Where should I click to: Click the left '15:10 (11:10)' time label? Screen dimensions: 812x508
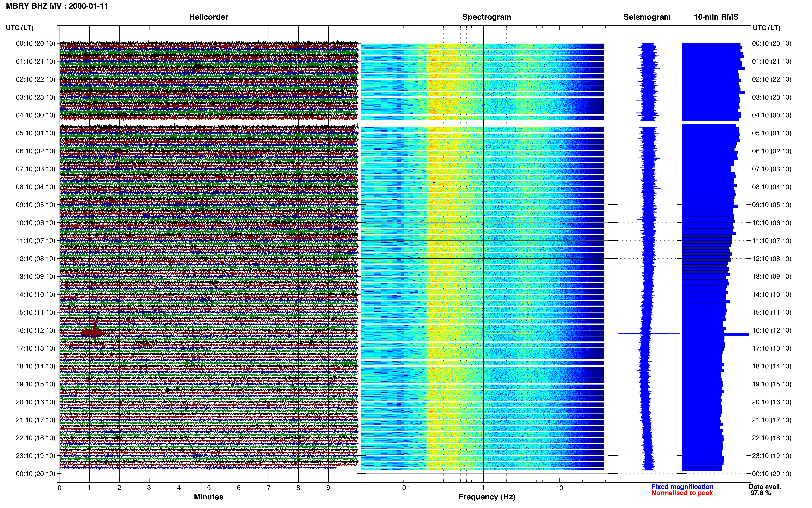click(36, 313)
